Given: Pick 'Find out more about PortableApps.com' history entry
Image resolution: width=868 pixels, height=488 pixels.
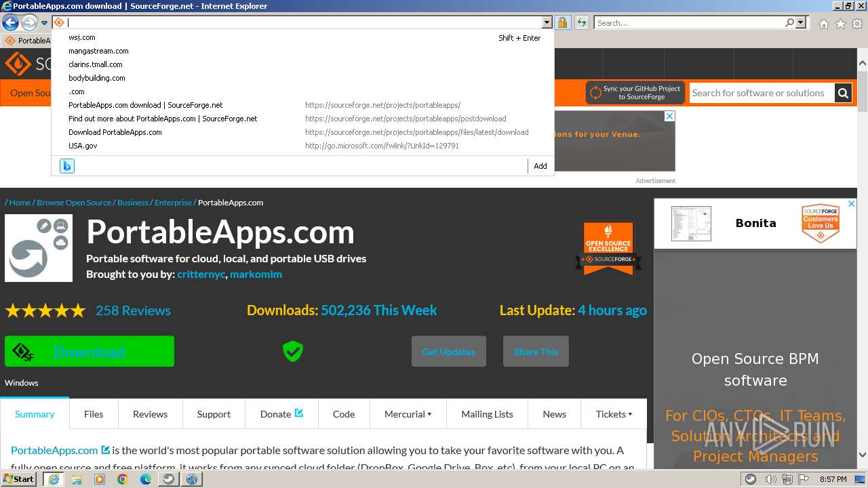Looking at the screenshot, I should coord(302,119).
